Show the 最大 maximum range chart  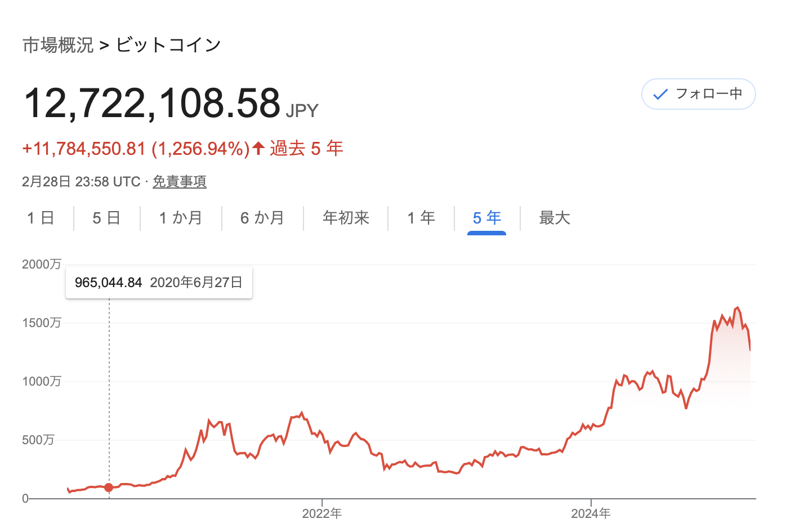click(555, 218)
